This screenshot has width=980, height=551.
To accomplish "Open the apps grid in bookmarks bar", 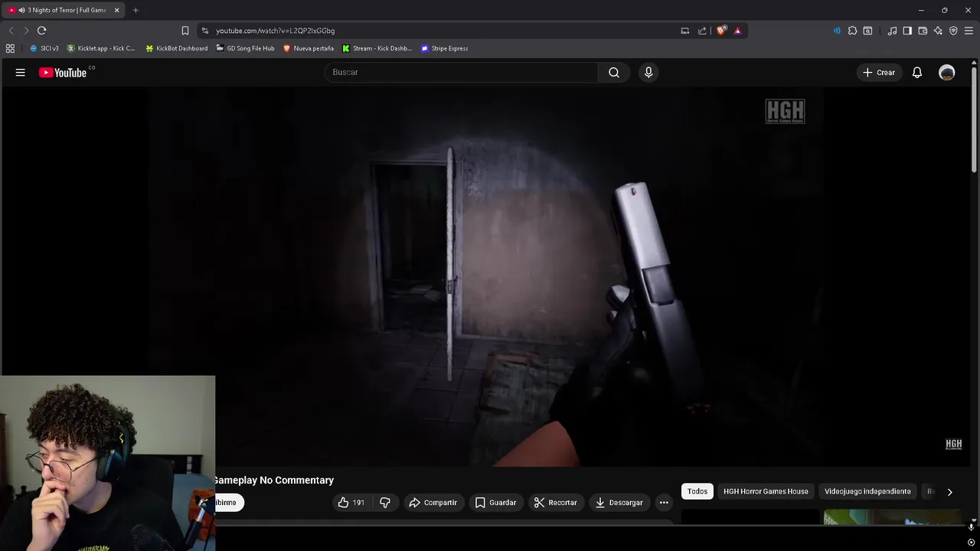I will pyautogui.click(x=10, y=48).
